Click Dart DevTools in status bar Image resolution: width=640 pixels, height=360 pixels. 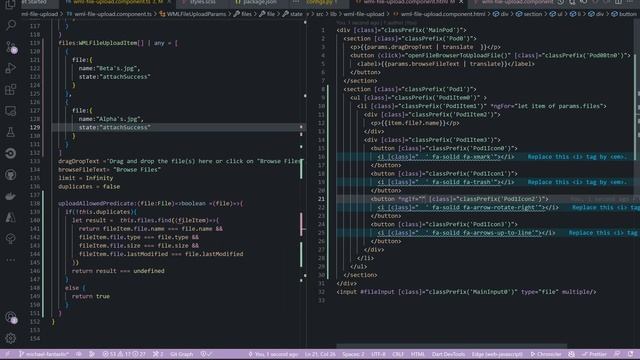[448, 354]
